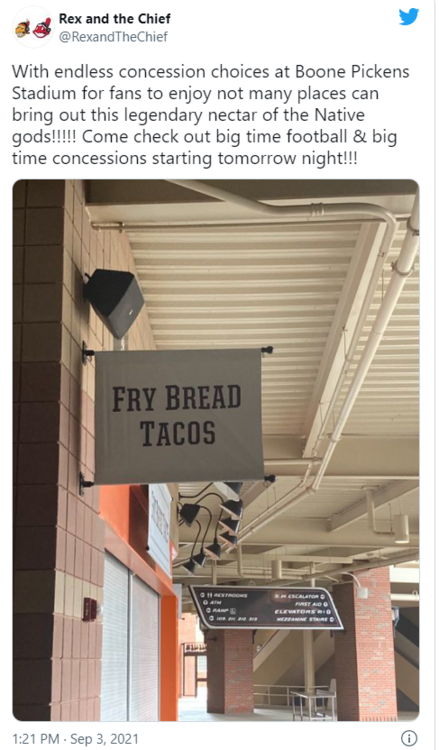
Task: Click the Twitter bird logo
Action: tap(409, 17)
